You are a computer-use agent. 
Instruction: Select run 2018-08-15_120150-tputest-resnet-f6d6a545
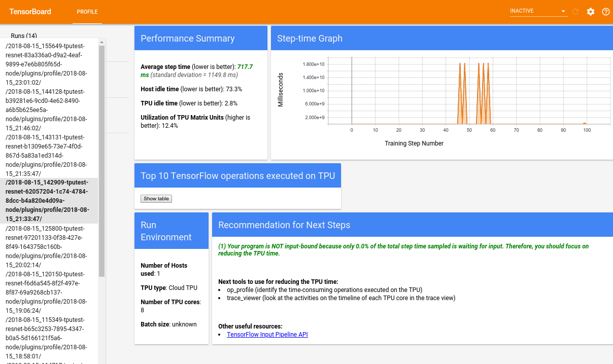[49, 292]
